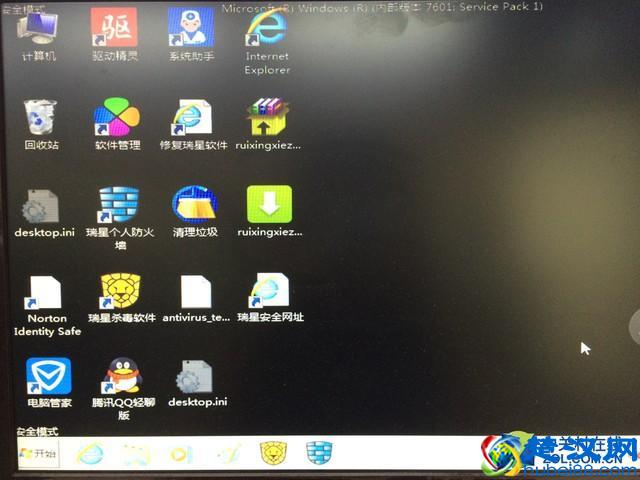
Task: Select the 修复瑞星软件 shortcut
Action: 192,118
